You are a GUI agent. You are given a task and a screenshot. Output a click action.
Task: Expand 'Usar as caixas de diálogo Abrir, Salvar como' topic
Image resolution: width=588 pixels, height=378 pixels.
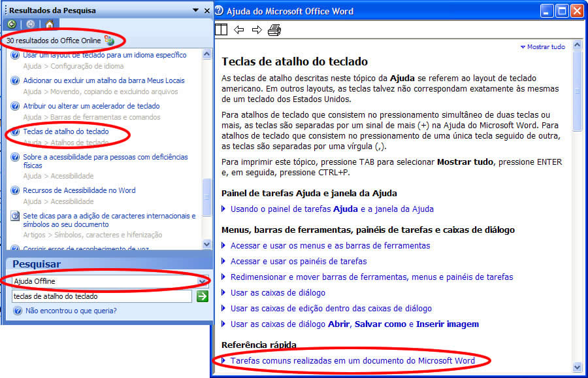tap(355, 324)
